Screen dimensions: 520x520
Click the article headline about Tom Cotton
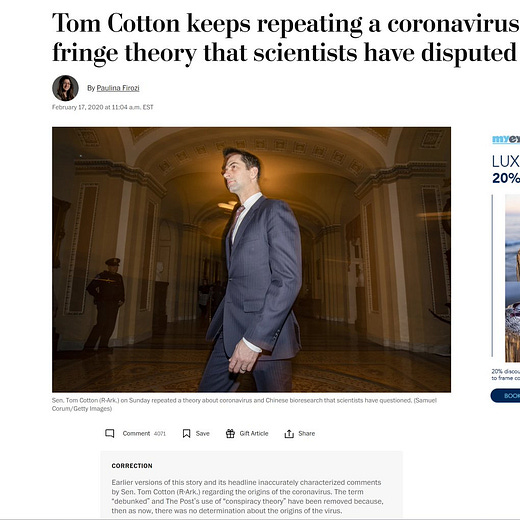pos(286,38)
